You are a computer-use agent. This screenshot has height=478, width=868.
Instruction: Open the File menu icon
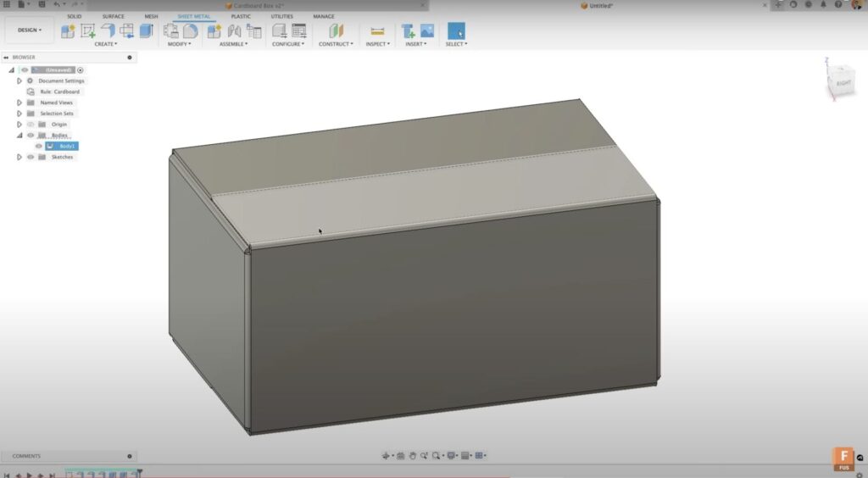point(21,4)
